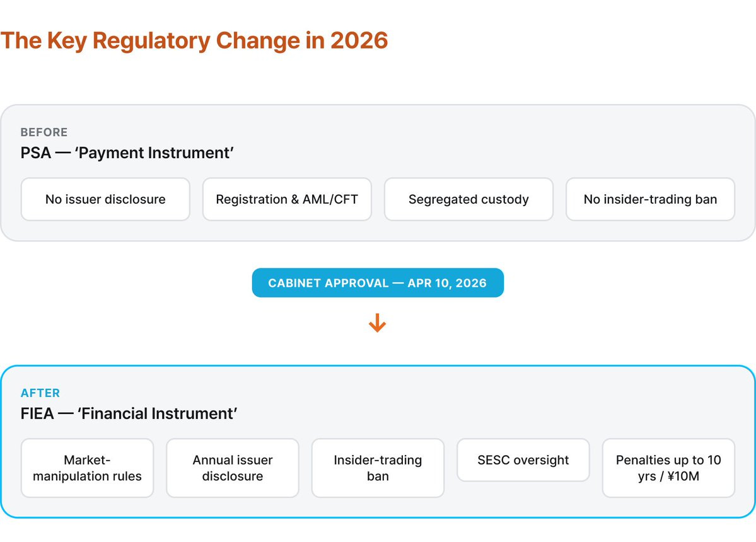Click the word FIEA in the After panel
This screenshot has width=756, height=542.
[37, 414]
